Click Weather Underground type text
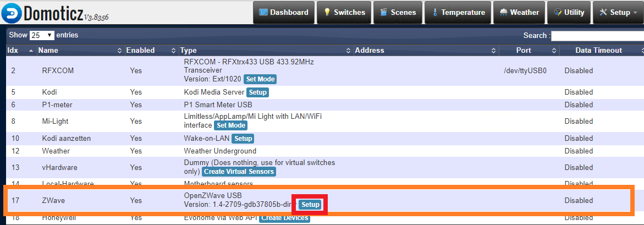644x225 pixels. click(x=220, y=151)
